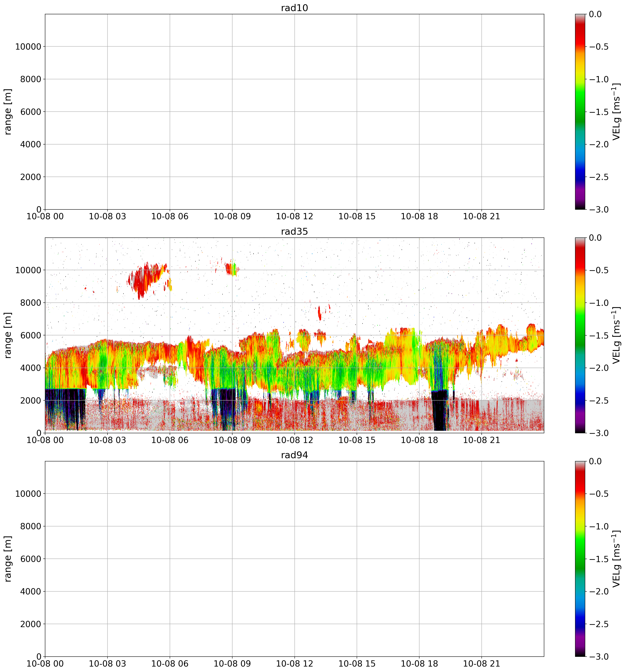Screen dimensions: 626x672
Task: Click the small red cloud near 7000 m at 13:00
Action: (320, 313)
